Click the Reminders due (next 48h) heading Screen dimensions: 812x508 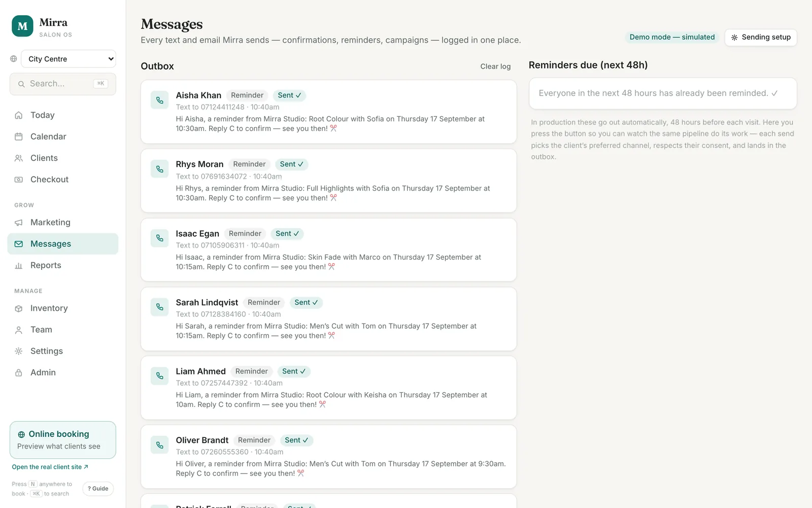pos(588,65)
